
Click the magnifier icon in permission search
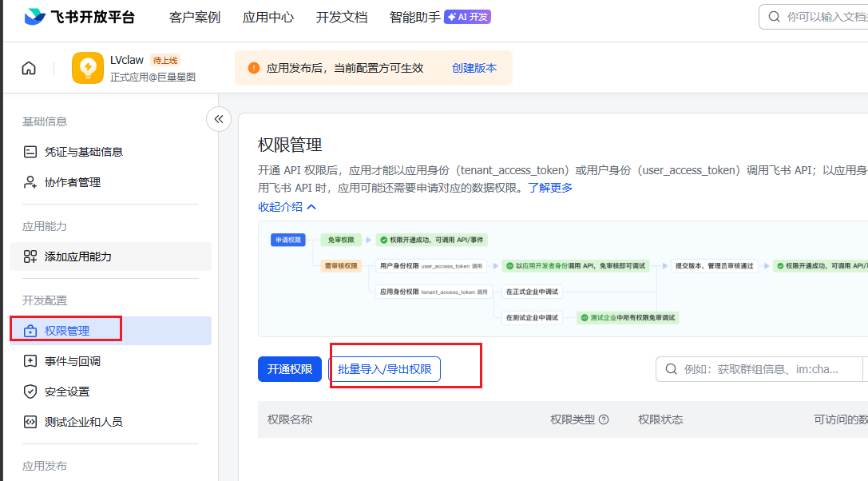click(672, 369)
